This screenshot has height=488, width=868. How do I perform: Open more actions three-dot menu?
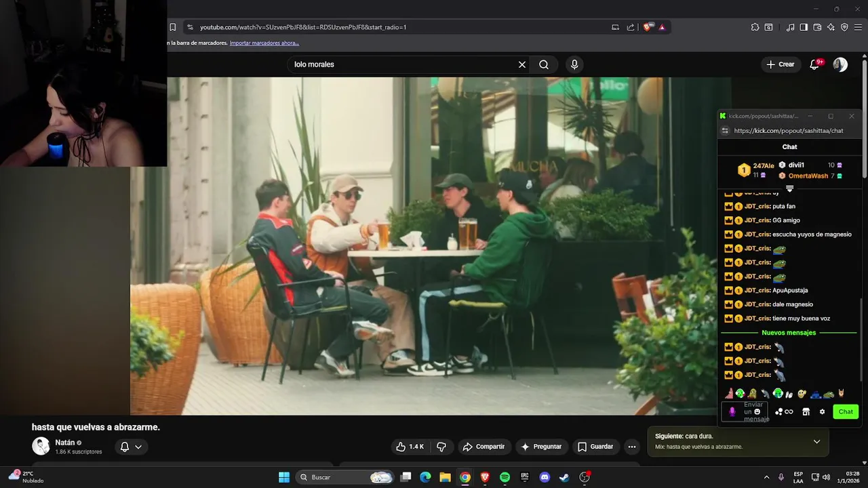[x=632, y=447]
